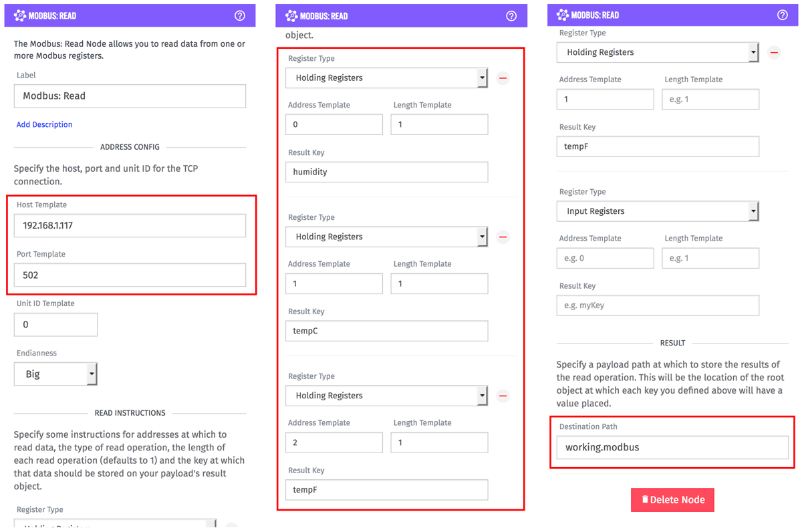Focus the Host Template field showing 192.168.1.117
Image resolution: width=802 pixels, height=532 pixels.
[x=130, y=225]
